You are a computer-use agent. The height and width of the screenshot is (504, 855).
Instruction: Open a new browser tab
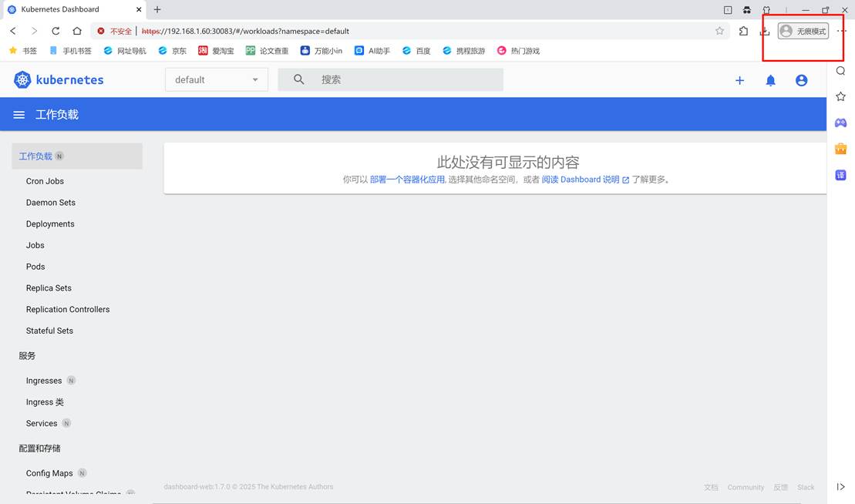tap(157, 9)
